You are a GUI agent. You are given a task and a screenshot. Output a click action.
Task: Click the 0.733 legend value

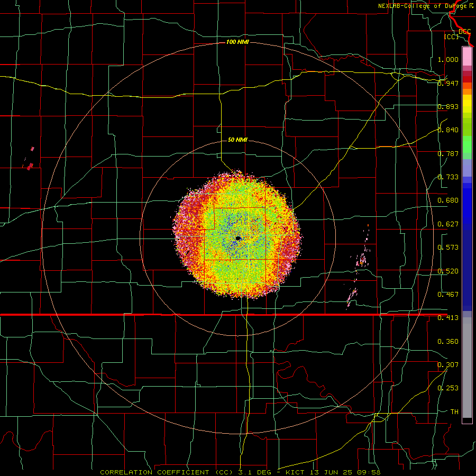tap(448, 177)
